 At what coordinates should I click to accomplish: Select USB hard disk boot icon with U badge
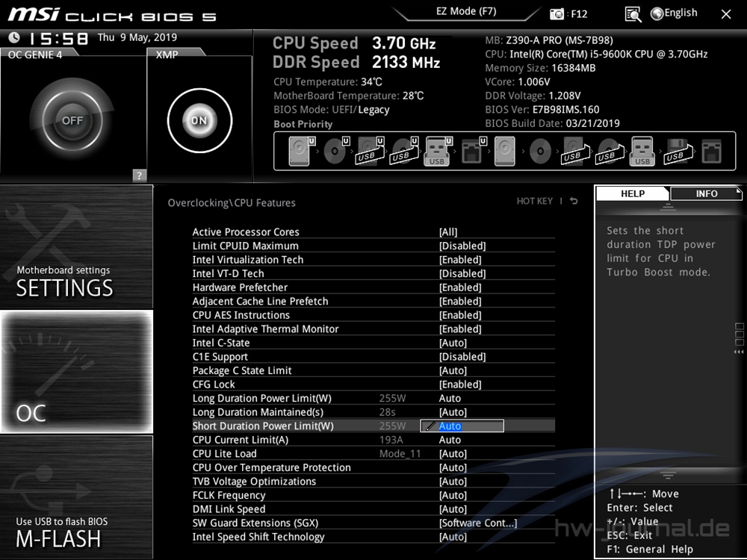click(371, 152)
